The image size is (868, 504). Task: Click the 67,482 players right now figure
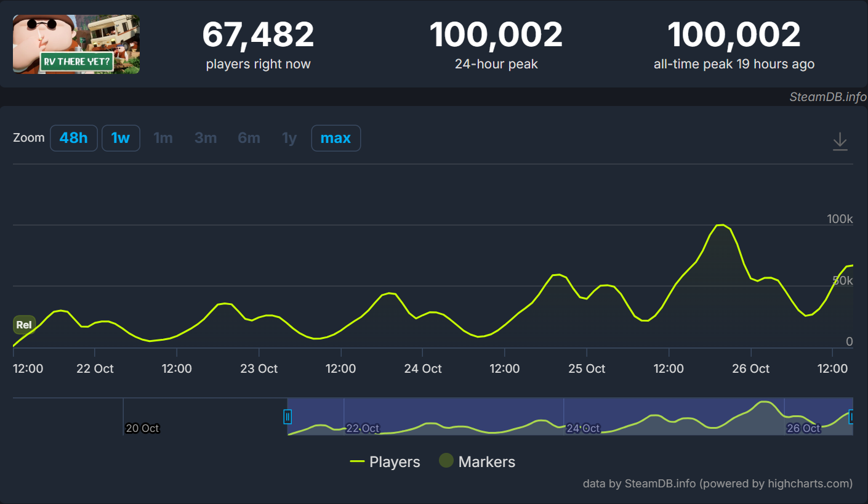click(258, 35)
